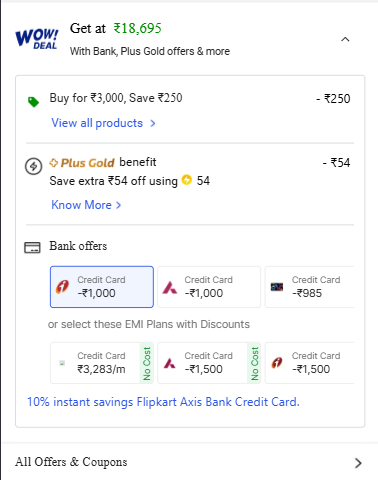This screenshot has height=480, width=378.
Task: Click the Plus Gold lightning circle icon
Action: point(33,166)
